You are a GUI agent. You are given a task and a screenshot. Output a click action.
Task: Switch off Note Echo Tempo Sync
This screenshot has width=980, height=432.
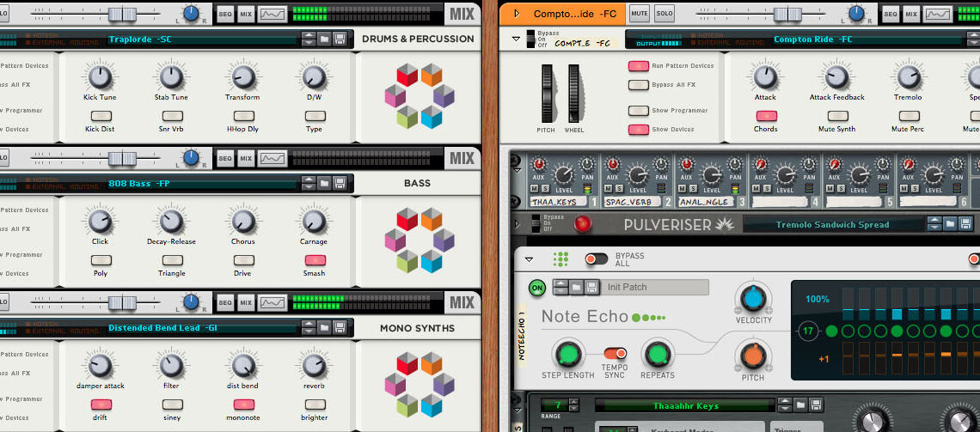[x=615, y=353]
